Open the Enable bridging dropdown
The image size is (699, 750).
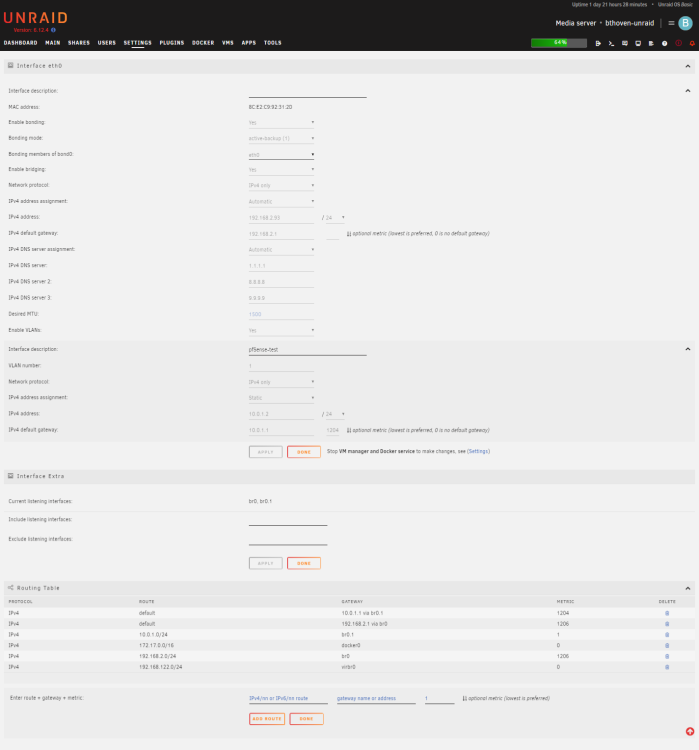281,169
